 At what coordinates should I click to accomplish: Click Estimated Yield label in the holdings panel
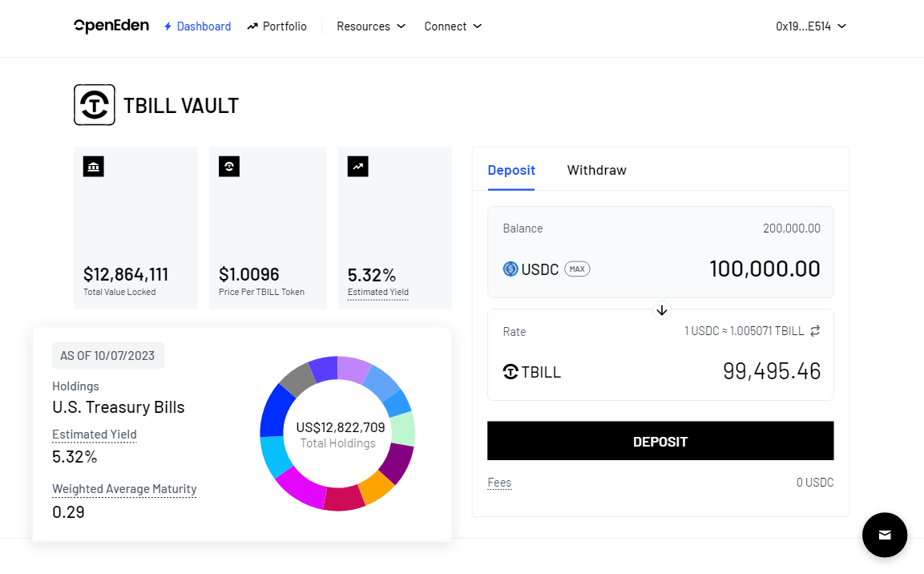[x=95, y=435]
